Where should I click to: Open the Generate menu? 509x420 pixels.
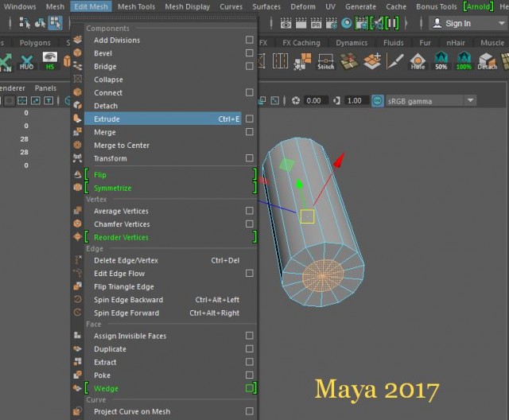pyautogui.click(x=360, y=6)
